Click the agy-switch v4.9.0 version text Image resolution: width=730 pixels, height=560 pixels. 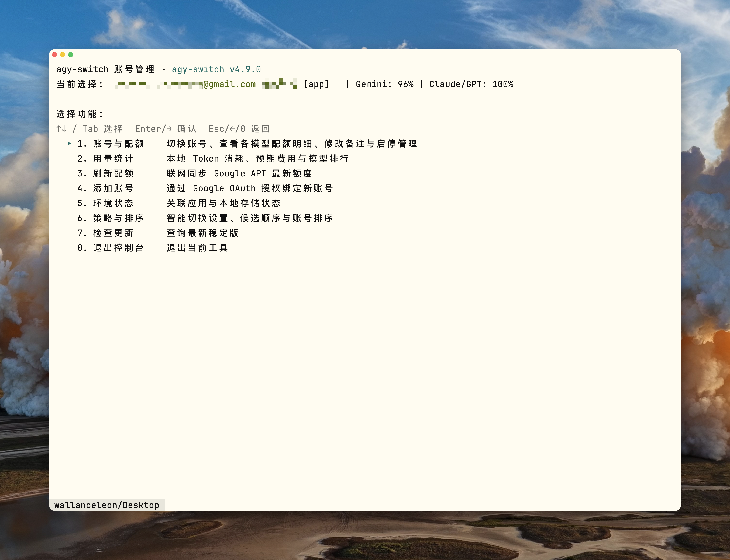point(216,69)
